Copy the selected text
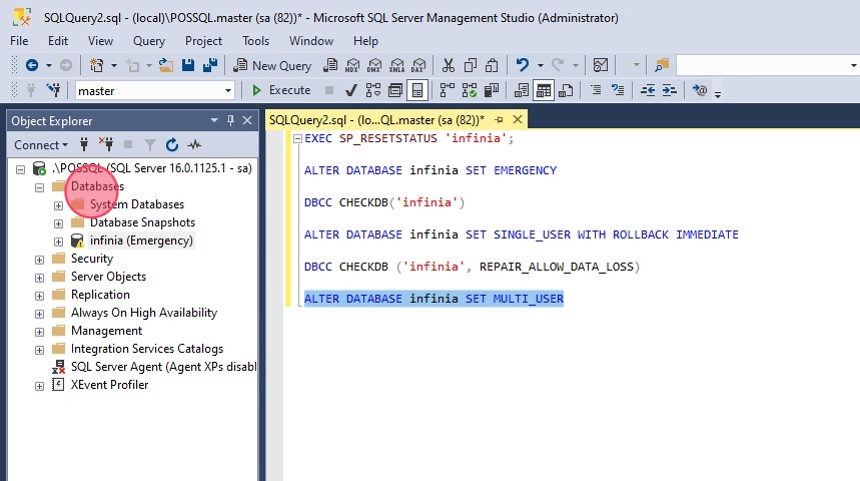 click(470, 65)
